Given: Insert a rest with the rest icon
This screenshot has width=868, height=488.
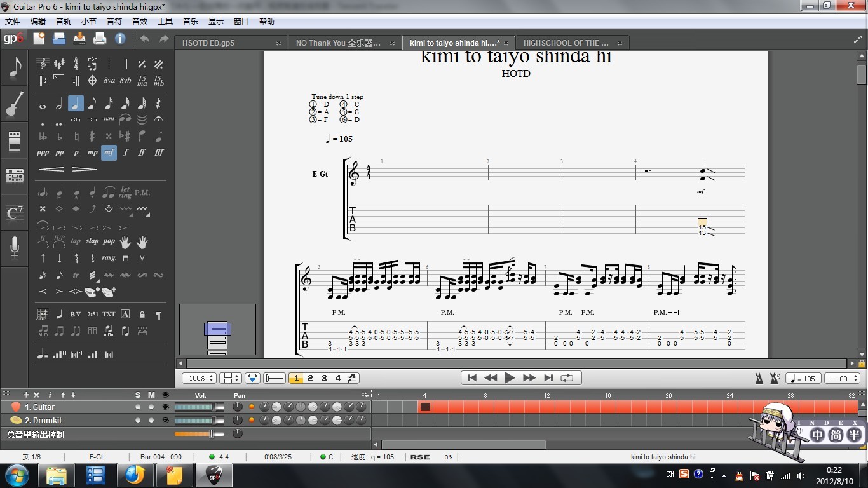Looking at the screenshot, I should click(x=158, y=104).
